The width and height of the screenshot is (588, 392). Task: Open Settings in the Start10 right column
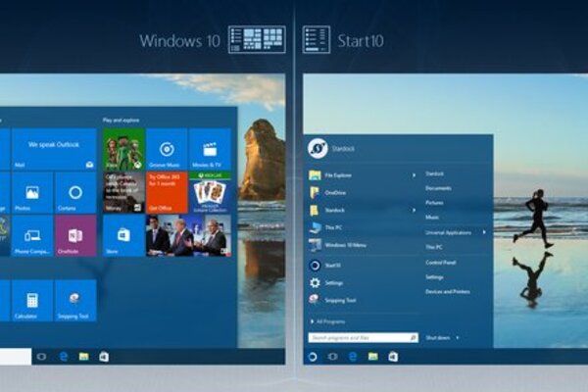click(x=434, y=277)
